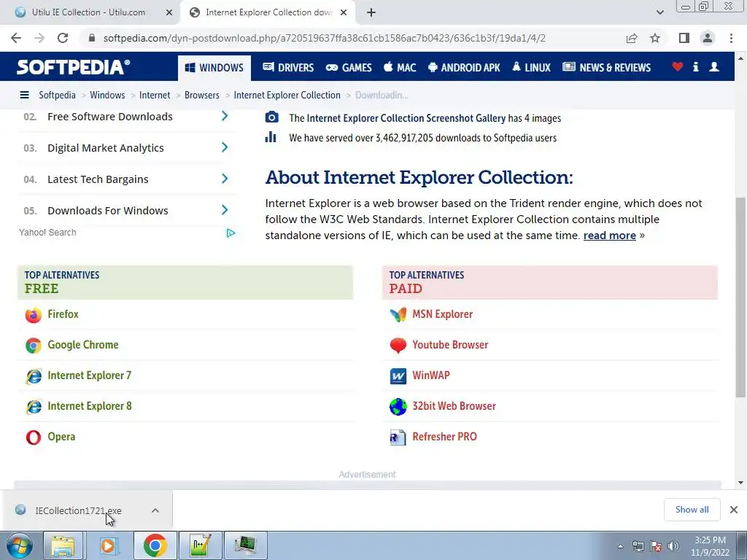Share this page via share icon
This screenshot has width=747, height=560.
[632, 38]
